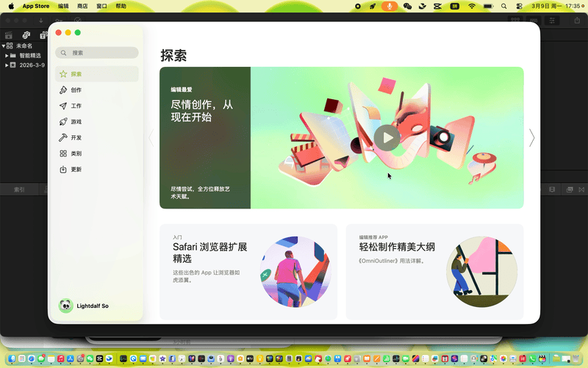Image resolution: width=588 pixels, height=368 pixels.
Task: Open the 创作 paintbrush category
Action: click(x=64, y=90)
